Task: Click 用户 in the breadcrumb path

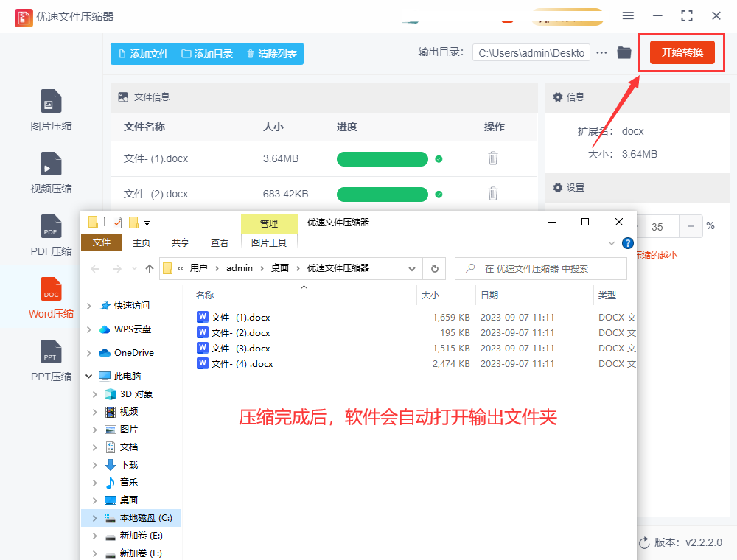Action: point(198,268)
